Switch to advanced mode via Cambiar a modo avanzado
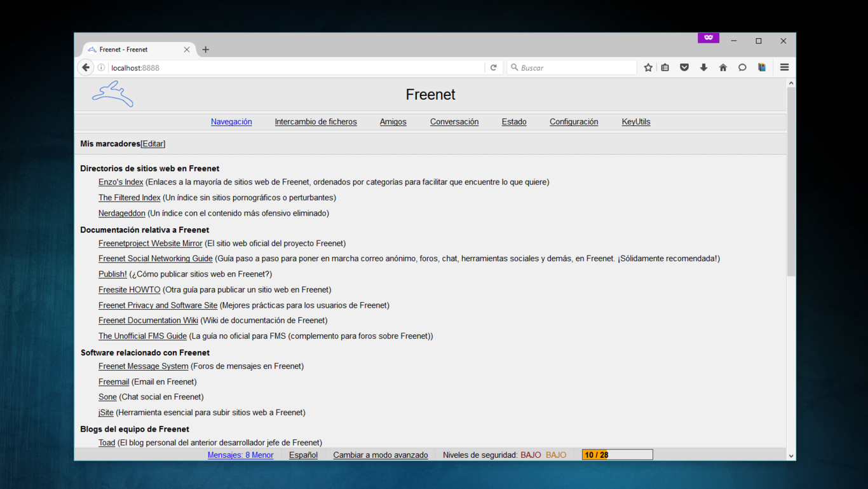The width and height of the screenshot is (868, 489). [x=380, y=455]
